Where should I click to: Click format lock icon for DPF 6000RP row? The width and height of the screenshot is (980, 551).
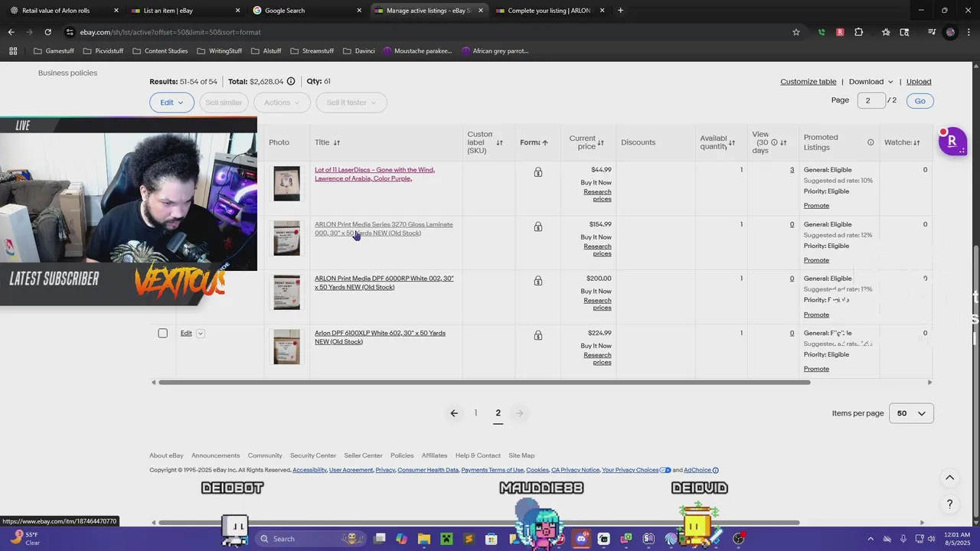(x=538, y=281)
